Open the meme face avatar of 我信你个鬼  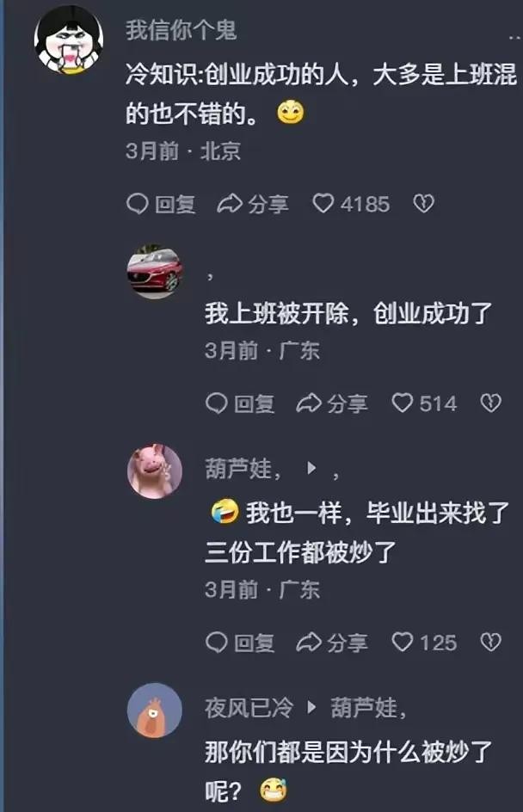pyautogui.click(x=69, y=40)
